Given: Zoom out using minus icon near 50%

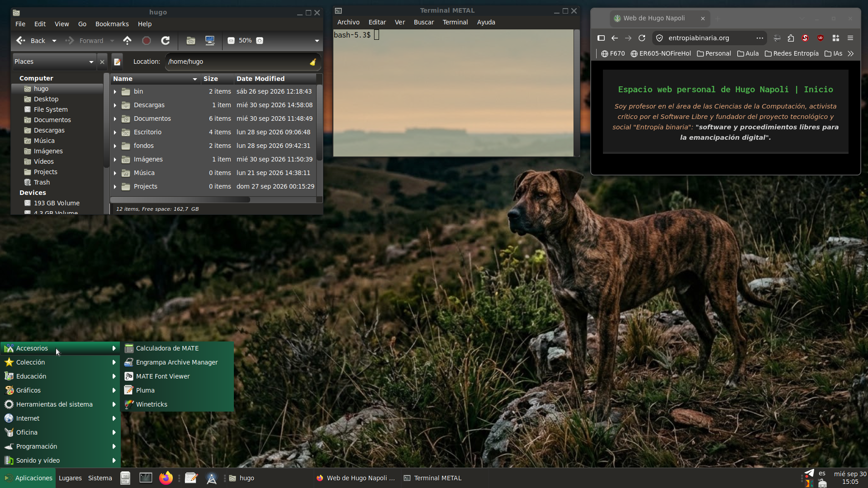Looking at the screenshot, I should pyautogui.click(x=231, y=41).
